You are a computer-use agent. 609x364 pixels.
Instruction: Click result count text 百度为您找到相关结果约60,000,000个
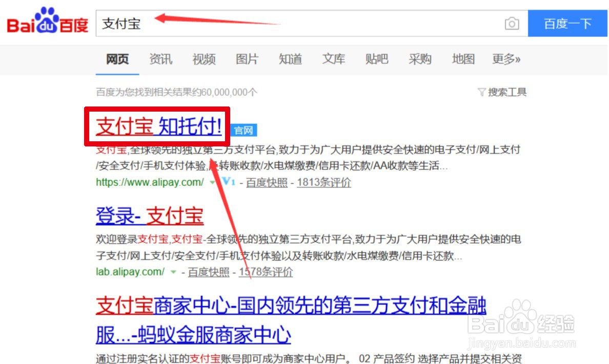pyautogui.click(x=176, y=92)
